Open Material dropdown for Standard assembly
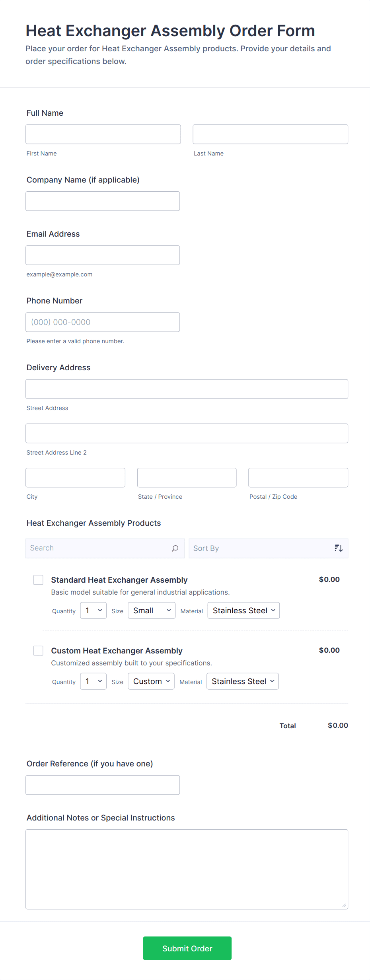Viewport: 370px width, 980px height. [x=243, y=611]
